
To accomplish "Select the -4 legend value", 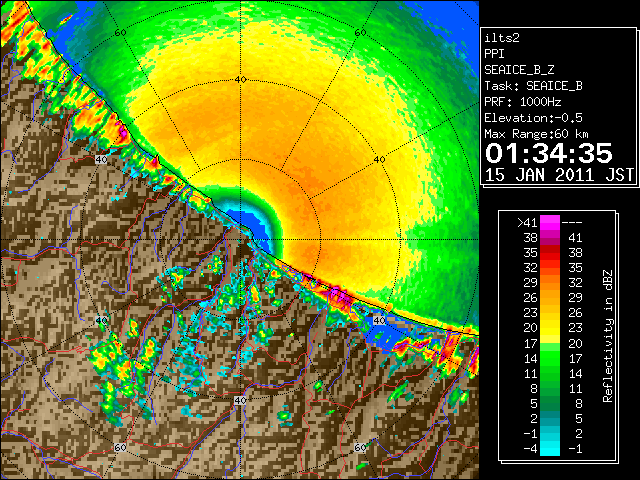I will click(530, 449).
